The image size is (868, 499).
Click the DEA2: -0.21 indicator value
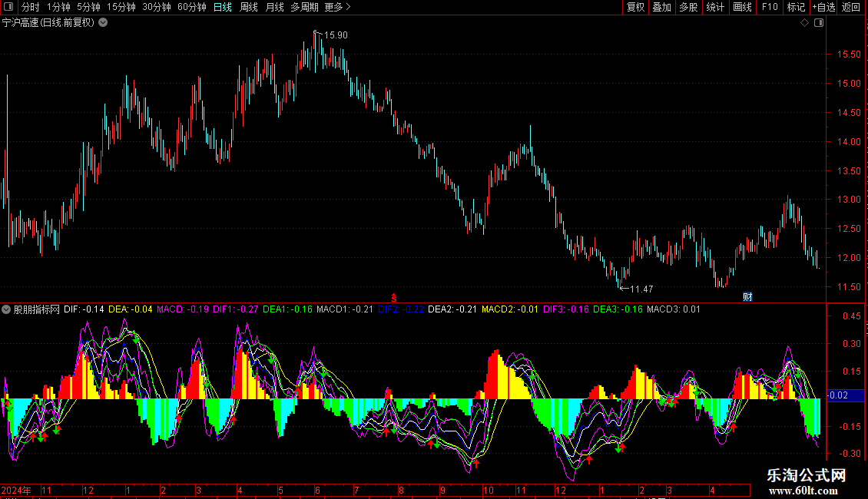(452, 309)
